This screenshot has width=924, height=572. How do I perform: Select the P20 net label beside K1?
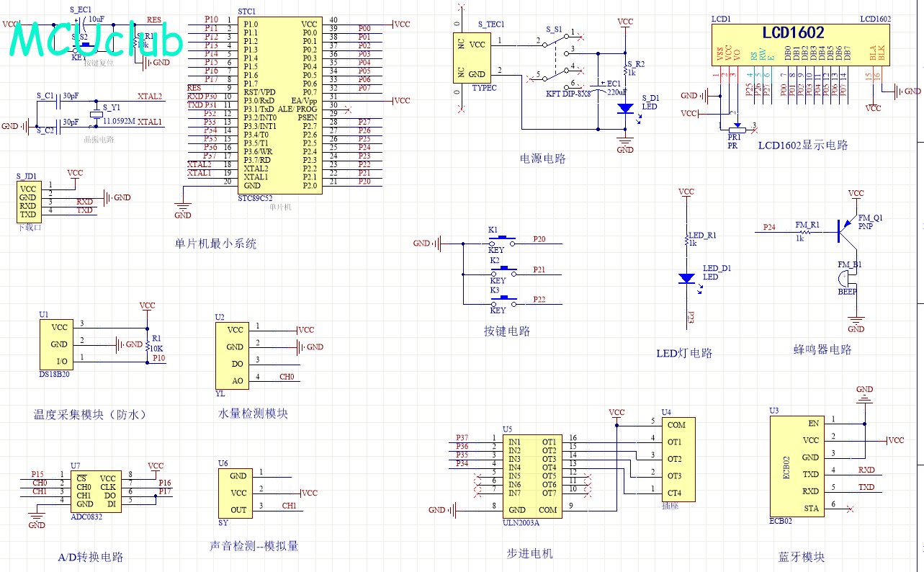[539, 238]
